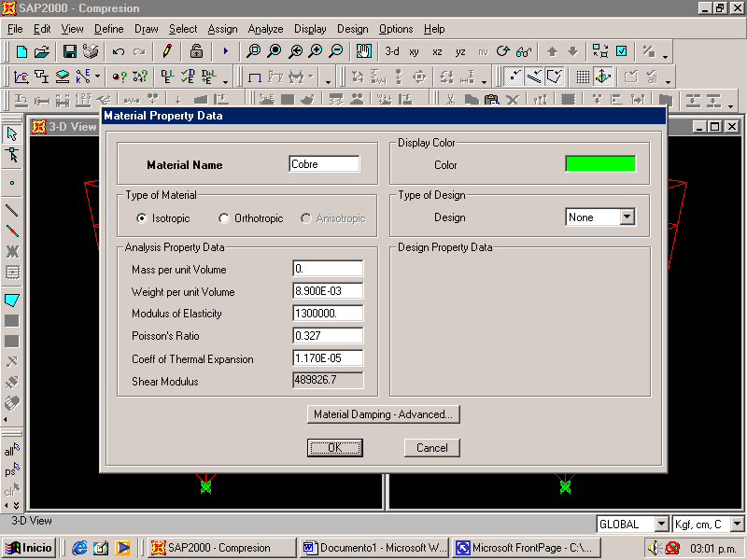747x560 pixels.
Task: Click the clear selection 'clr' tool
Action: pyautogui.click(x=12, y=490)
